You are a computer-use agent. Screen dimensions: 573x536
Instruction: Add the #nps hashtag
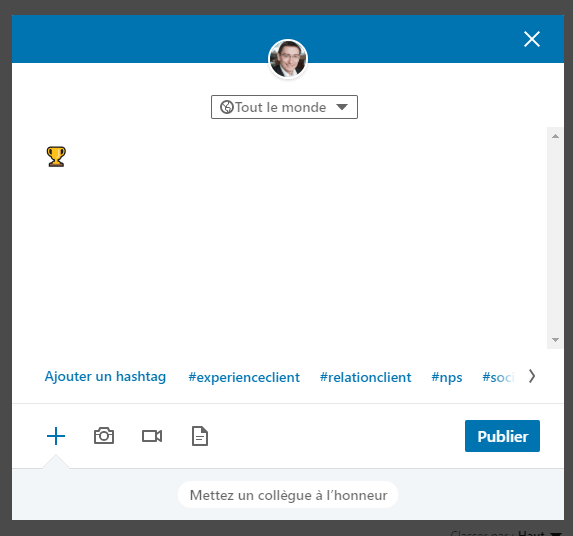coord(447,377)
